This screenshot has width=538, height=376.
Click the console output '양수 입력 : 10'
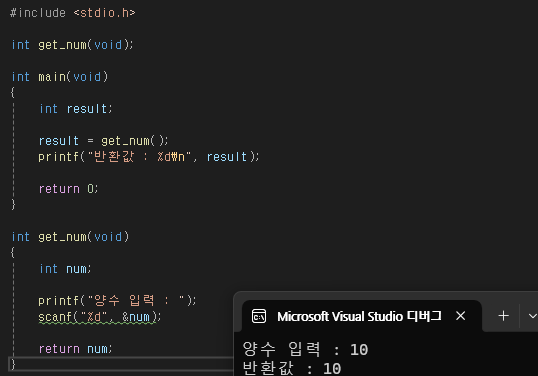click(305, 350)
